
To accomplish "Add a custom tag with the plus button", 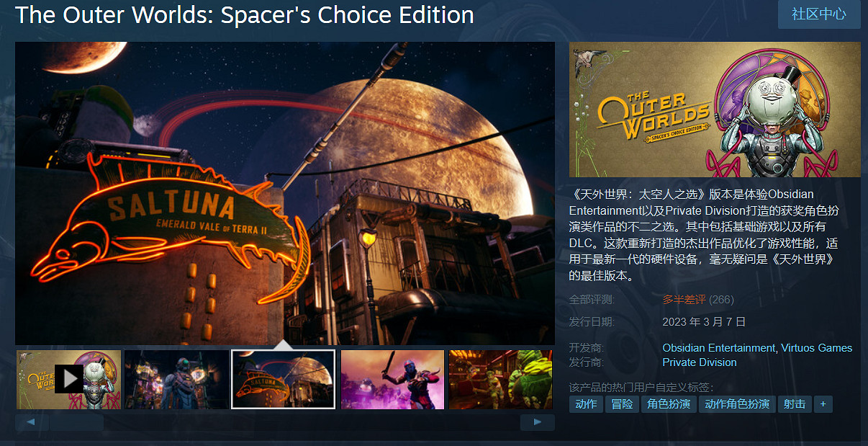I will pos(823,404).
